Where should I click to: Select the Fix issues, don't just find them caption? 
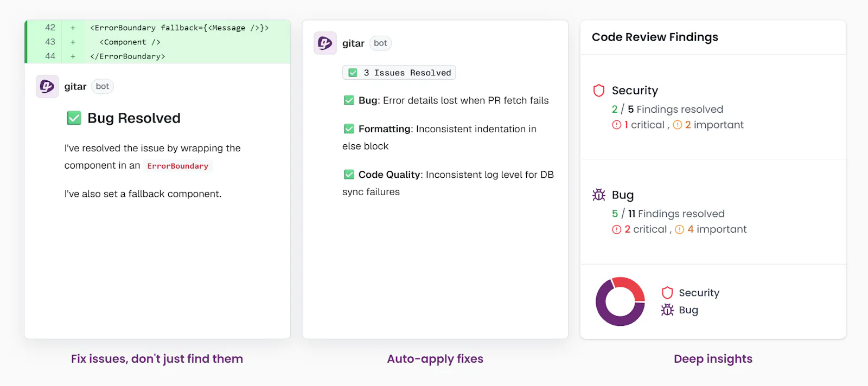click(x=157, y=359)
